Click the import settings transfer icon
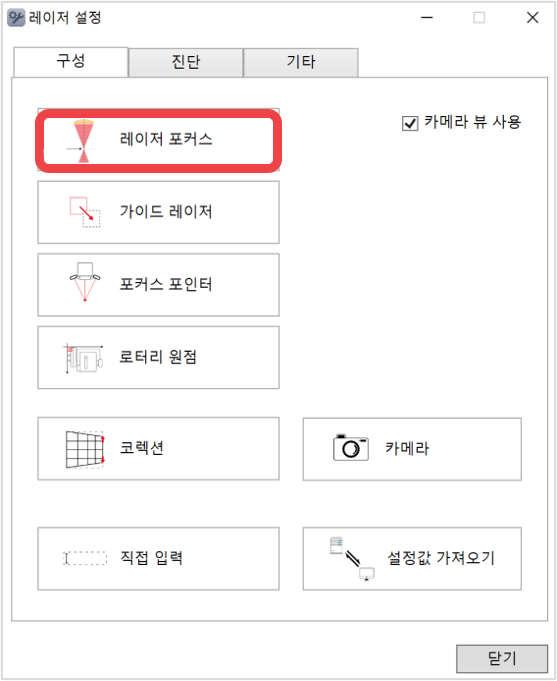Image resolution: width=557 pixels, height=681 pixels. coord(352,559)
